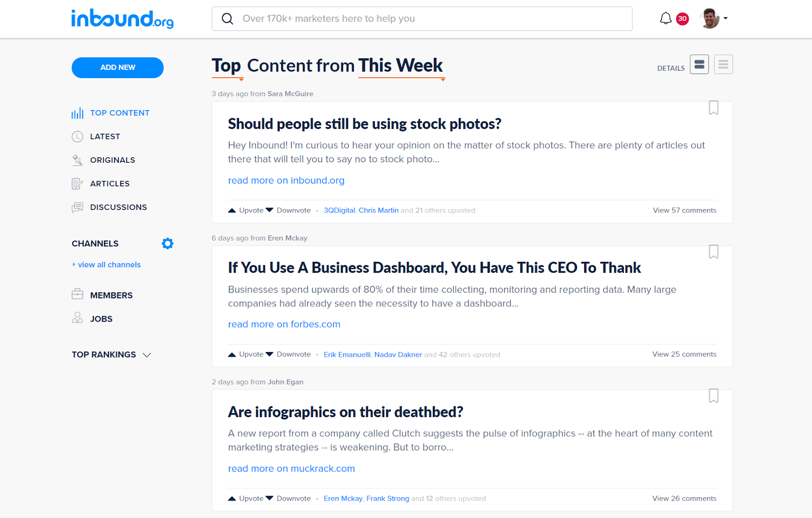Viewport: 812px width, 518px height.
Task: Downvote the infographics deathbed post
Action: (x=288, y=498)
